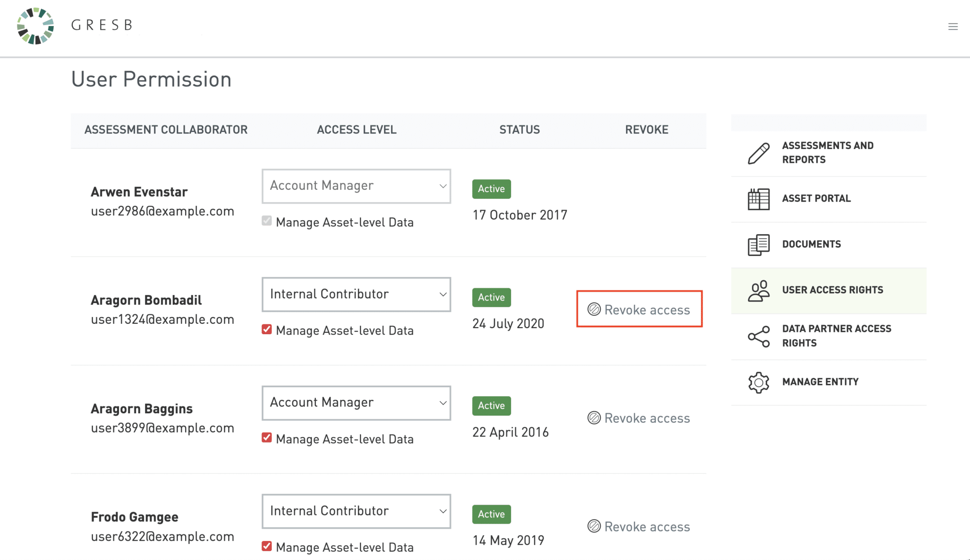
Task: Toggle Manage Asset-level Data for Aragorn Baggins
Action: pyautogui.click(x=267, y=438)
